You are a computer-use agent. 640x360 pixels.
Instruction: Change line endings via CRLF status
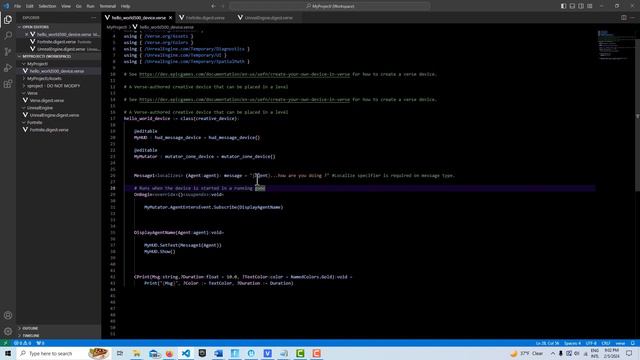pos(606,343)
